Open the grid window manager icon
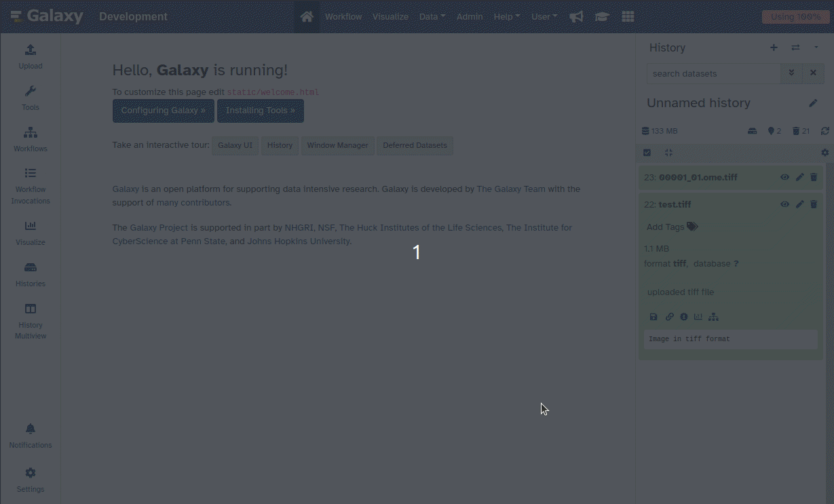This screenshot has width=834, height=504. (628, 16)
